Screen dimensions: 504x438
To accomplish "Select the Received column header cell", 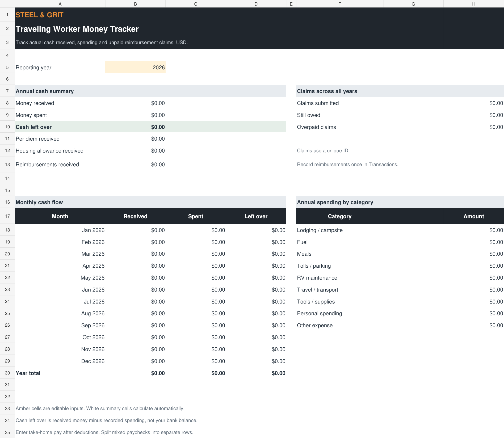I will 135,216.
